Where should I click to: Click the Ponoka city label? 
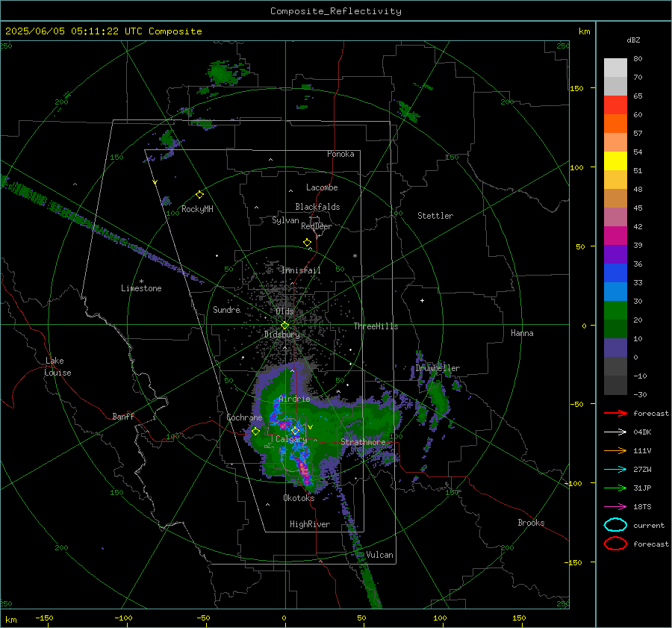(x=340, y=154)
